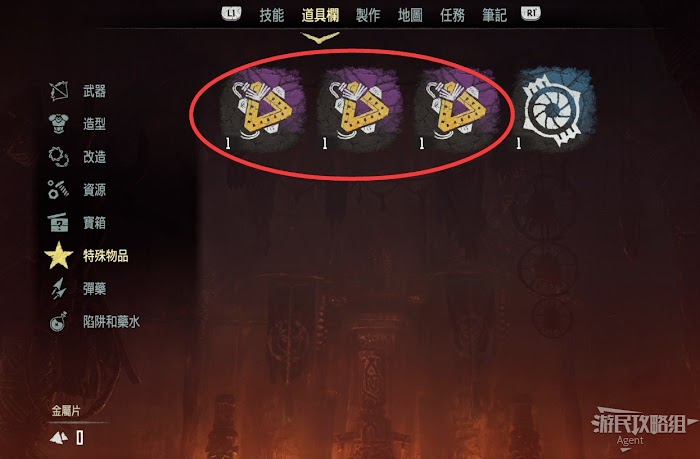Open the 任務 quests tab
Screen dimensions: 700x459
click(452, 15)
